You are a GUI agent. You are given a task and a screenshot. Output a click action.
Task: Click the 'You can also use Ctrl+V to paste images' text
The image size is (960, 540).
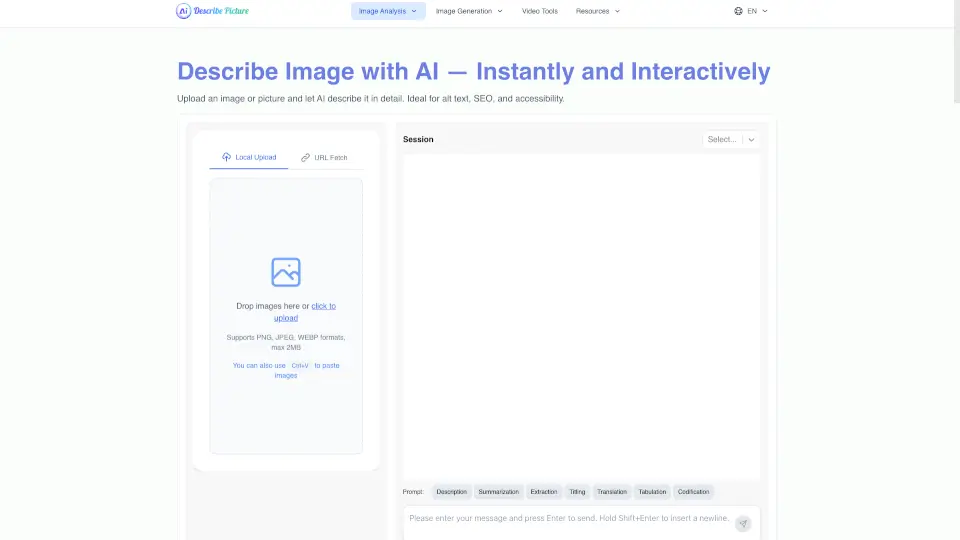(x=286, y=370)
